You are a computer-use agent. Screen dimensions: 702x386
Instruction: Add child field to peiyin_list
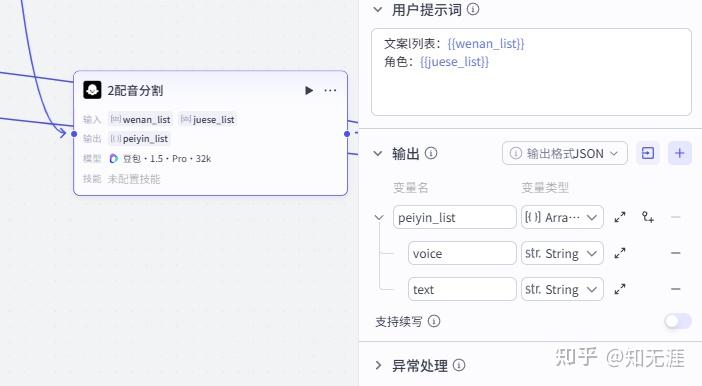[x=648, y=217]
